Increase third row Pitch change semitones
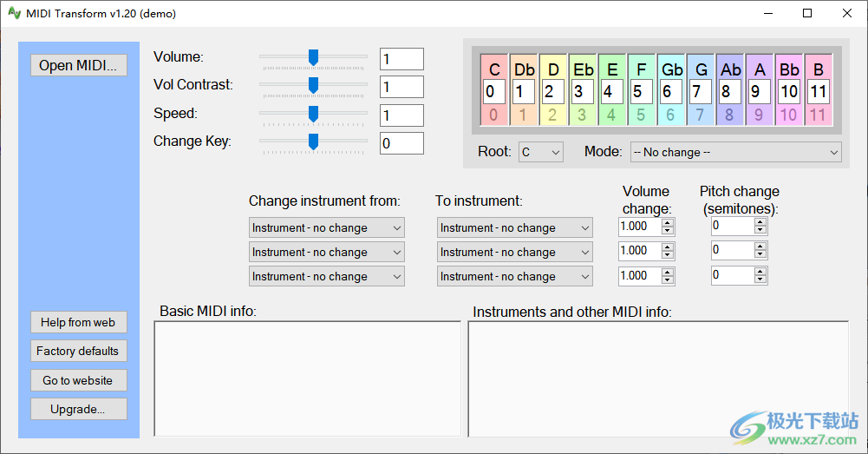Screen dimensions: 868x454 click(x=760, y=271)
